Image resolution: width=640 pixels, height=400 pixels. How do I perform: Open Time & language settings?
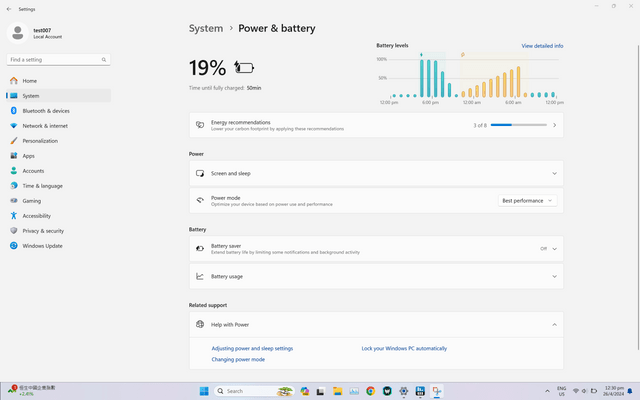point(58,186)
